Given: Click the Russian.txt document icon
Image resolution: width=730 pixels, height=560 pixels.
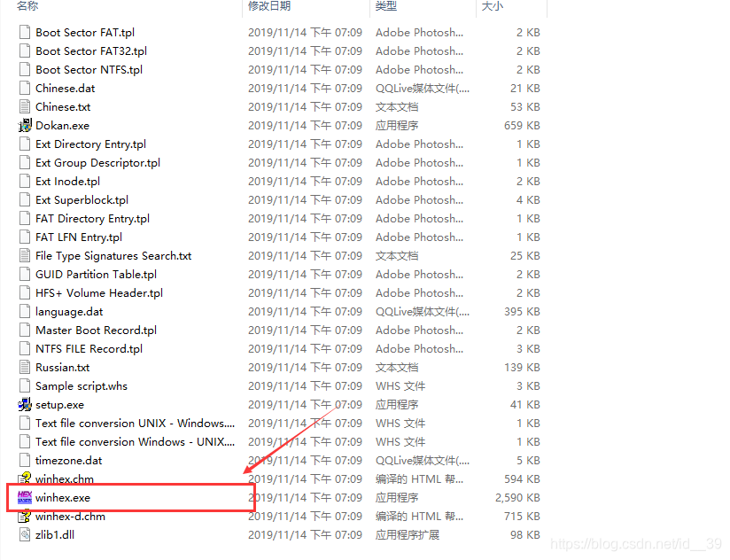Looking at the screenshot, I should coord(25,368).
